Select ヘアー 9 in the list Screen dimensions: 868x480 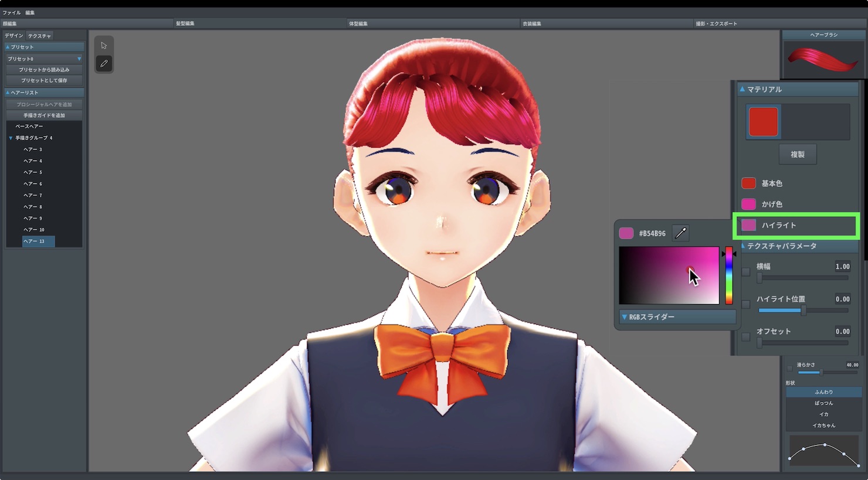coord(33,218)
